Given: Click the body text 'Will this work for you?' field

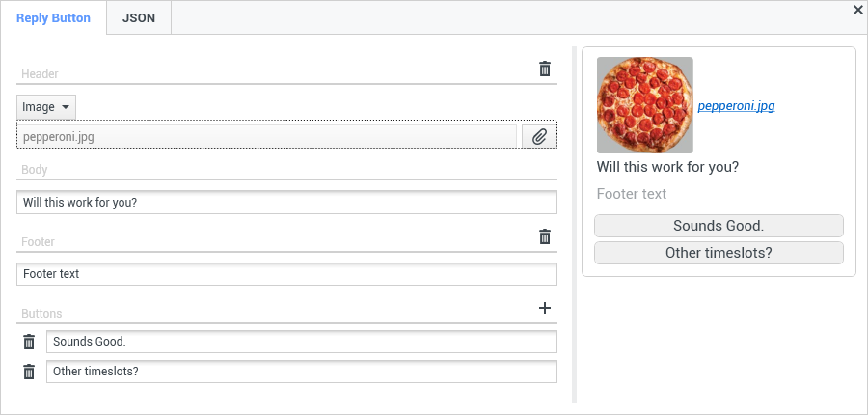Looking at the screenshot, I should pyautogui.click(x=287, y=203).
